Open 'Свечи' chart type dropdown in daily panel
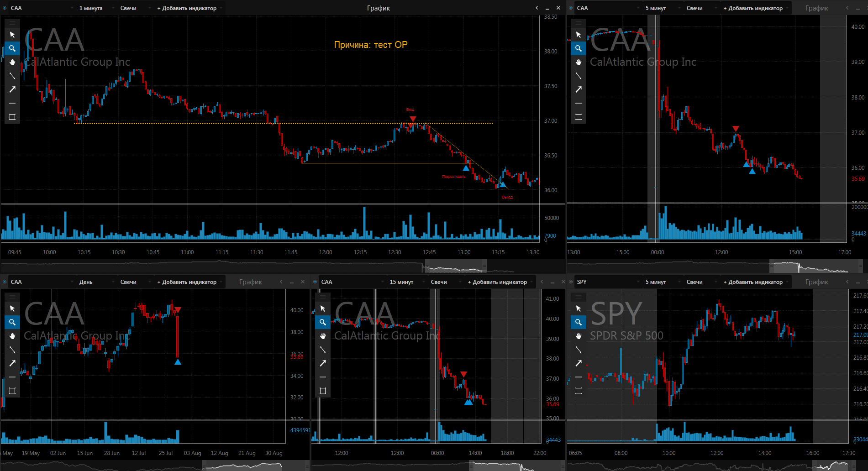The width and height of the screenshot is (868, 471). [135, 282]
